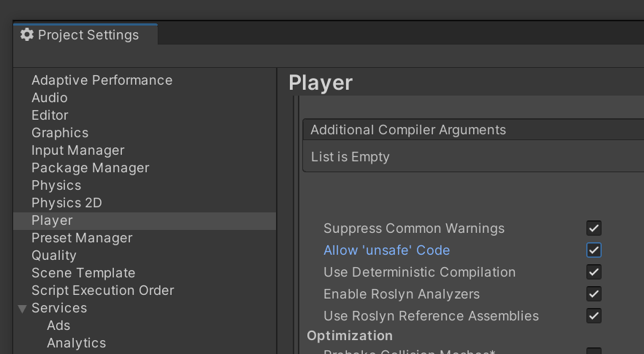
Task: Toggle Suppress Common Warnings checkbox
Action: [594, 228]
